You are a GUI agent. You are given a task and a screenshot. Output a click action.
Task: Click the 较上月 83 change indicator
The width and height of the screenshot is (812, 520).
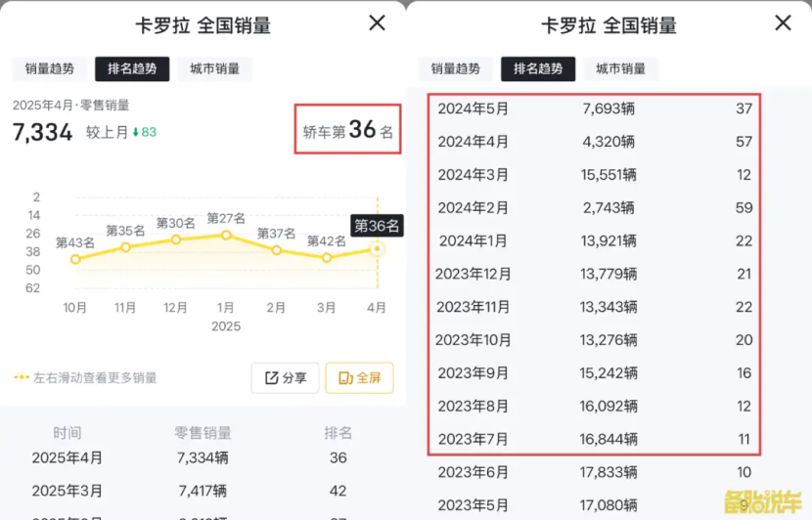tap(121, 133)
